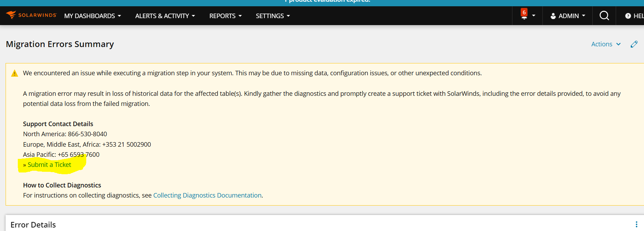Click the SolarWinds logo

click(31, 15)
